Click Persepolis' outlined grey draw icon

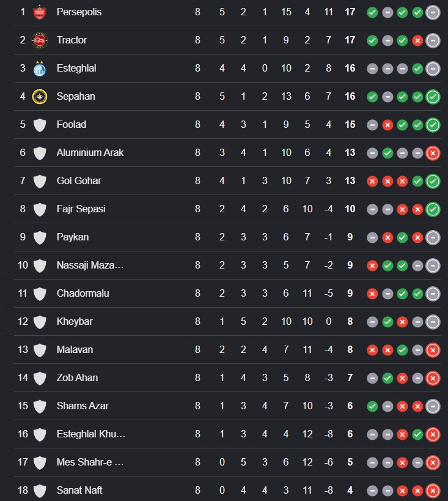click(433, 12)
